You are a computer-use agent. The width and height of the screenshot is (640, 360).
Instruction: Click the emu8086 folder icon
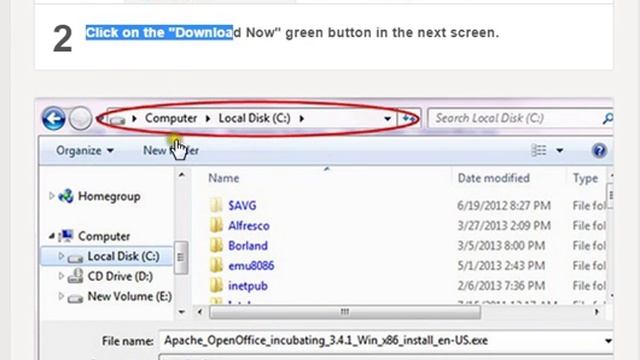point(216,265)
